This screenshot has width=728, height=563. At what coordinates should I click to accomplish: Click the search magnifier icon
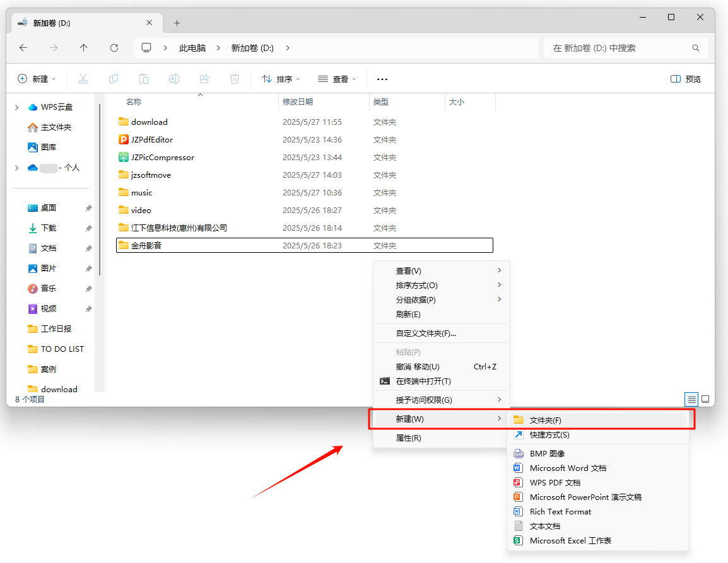695,48
